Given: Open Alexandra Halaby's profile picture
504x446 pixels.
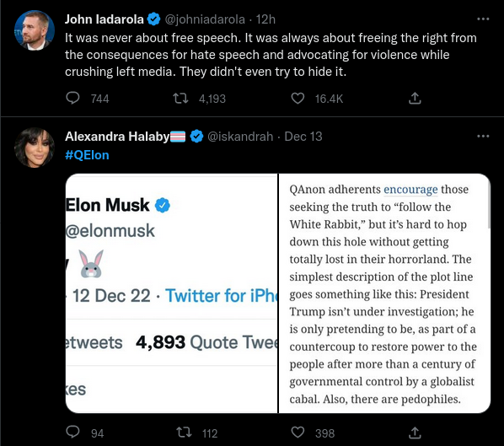Looking at the screenshot, I should pyautogui.click(x=35, y=148).
